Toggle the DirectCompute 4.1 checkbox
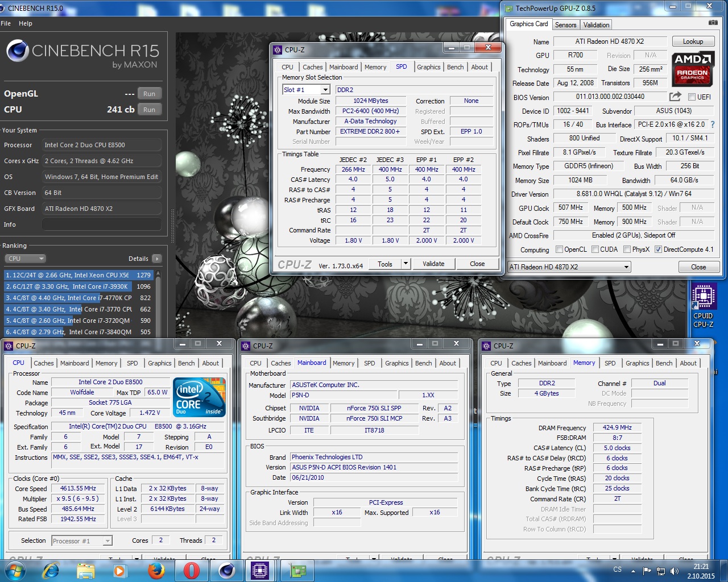This screenshot has height=582, width=728. pyautogui.click(x=658, y=250)
